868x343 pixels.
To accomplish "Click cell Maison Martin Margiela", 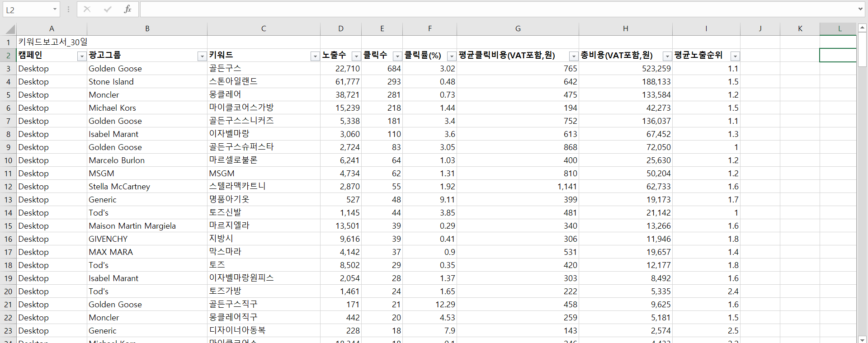I will click(x=147, y=226).
